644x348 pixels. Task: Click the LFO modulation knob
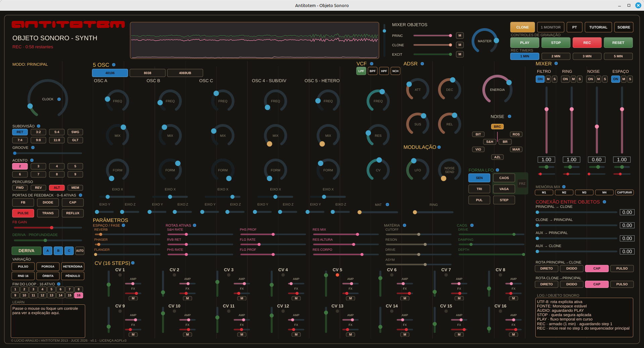tap(418, 170)
